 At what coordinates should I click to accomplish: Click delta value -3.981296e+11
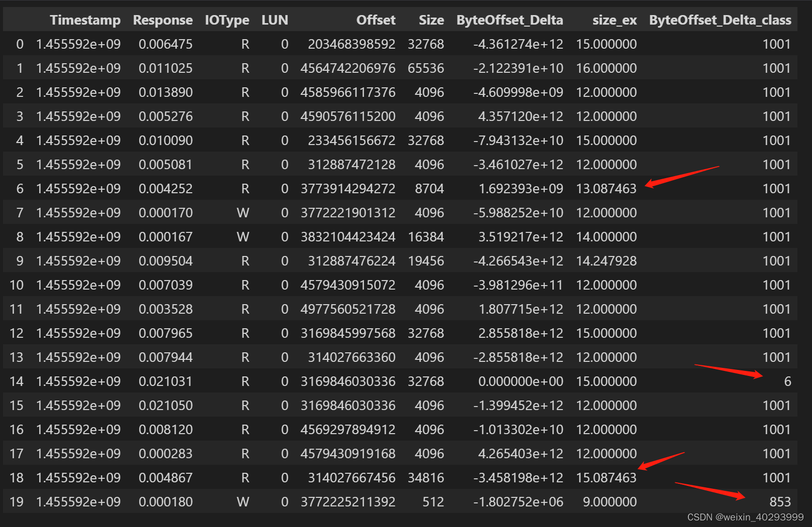click(x=518, y=285)
